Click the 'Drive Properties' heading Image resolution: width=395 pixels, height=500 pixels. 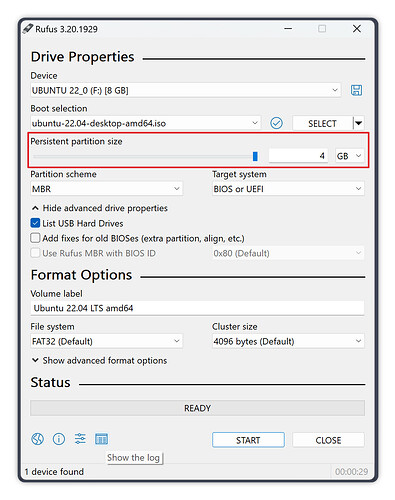(82, 57)
